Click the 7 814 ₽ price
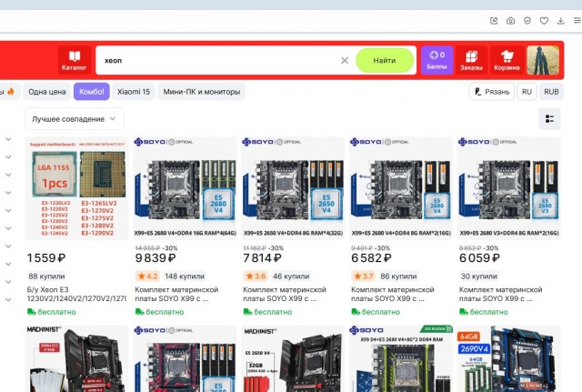This screenshot has height=392, width=582. (x=263, y=258)
